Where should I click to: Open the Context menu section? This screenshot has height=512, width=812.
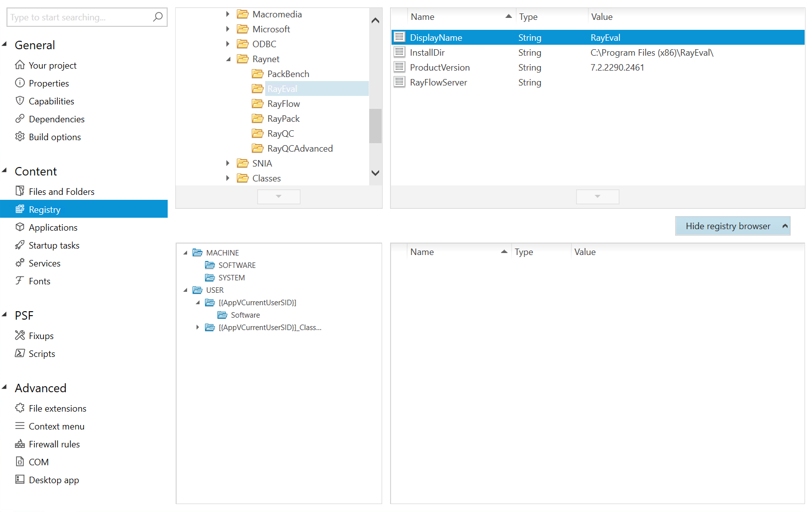56,426
